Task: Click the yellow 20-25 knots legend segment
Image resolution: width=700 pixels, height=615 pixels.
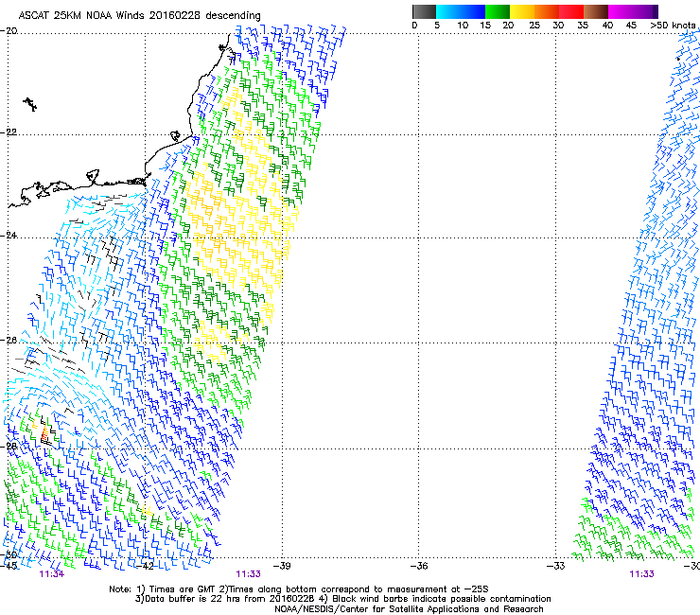Action: [522, 11]
